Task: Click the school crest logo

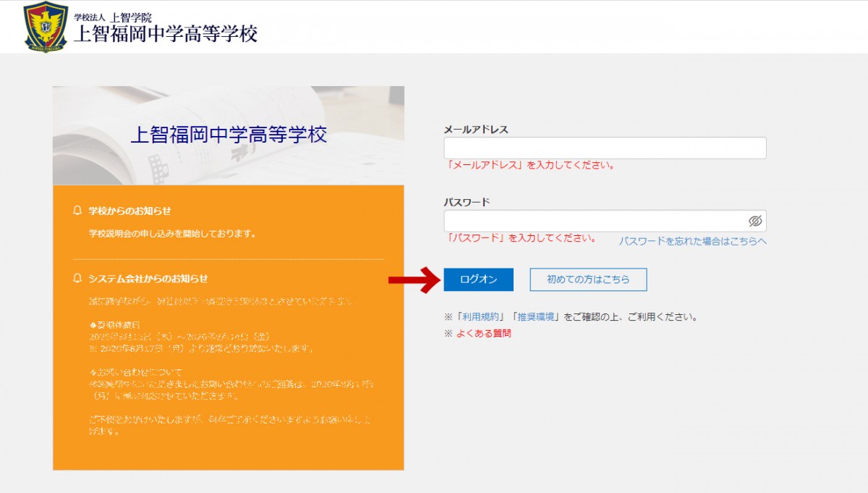Action: click(46, 27)
